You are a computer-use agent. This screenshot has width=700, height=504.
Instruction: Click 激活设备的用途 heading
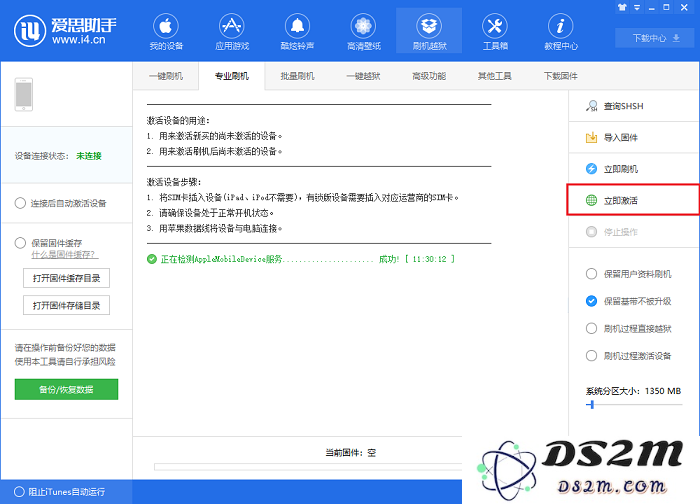pos(178,121)
